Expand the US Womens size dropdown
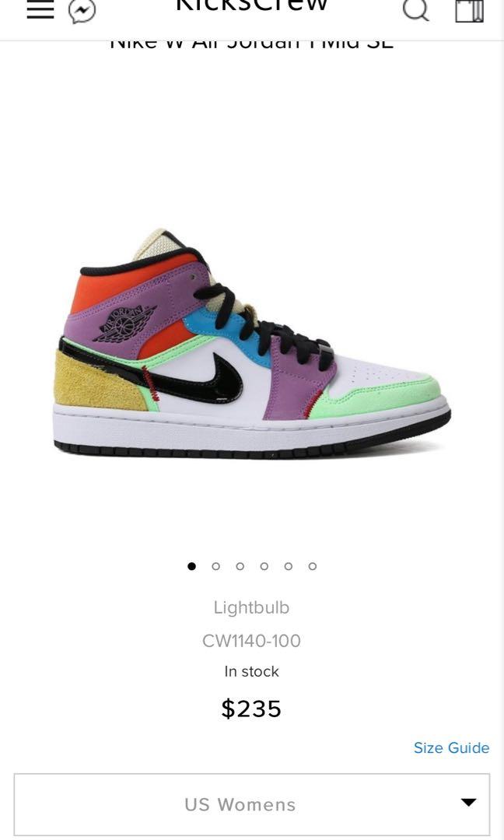504x840 pixels. tap(252, 804)
